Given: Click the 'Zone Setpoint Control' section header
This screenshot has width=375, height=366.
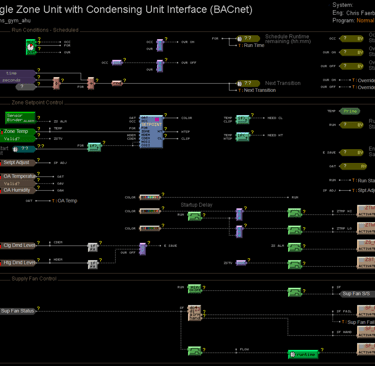Looking at the screenshot, I should coord(37,103).
